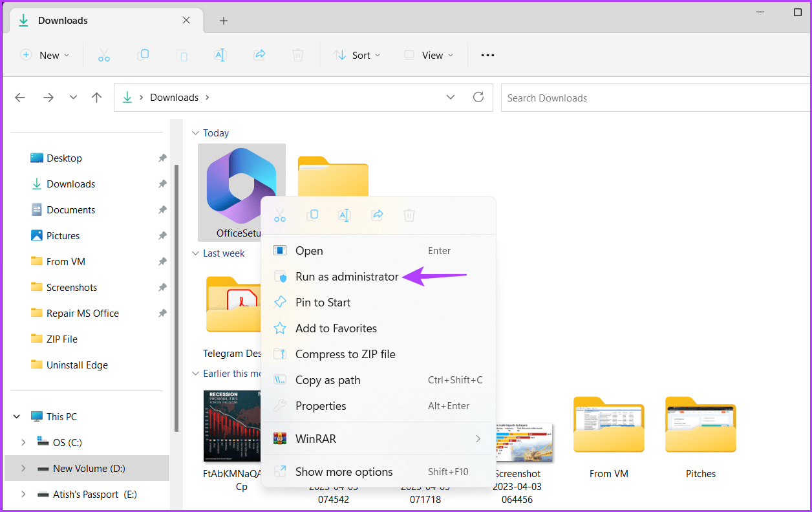Screen dimensions: 812x512
Task: Click the Copy icon in the context menu toolbar
Action: click(312, 215)
